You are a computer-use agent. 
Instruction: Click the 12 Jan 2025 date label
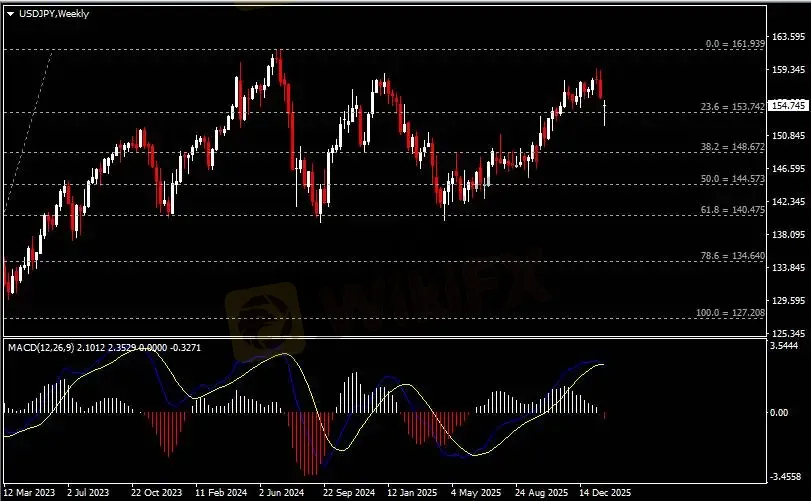412,493
